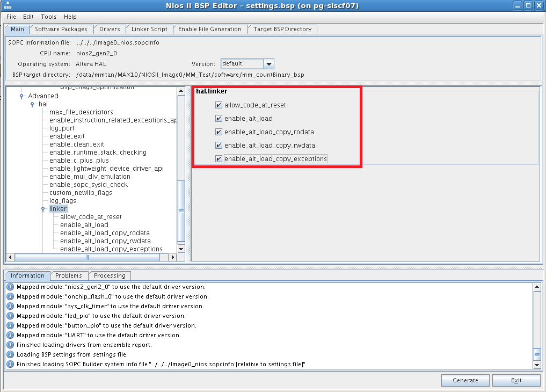Select enable_runtime_stack_checking tree item
The image size is (546, 392).
click(98, 152)
